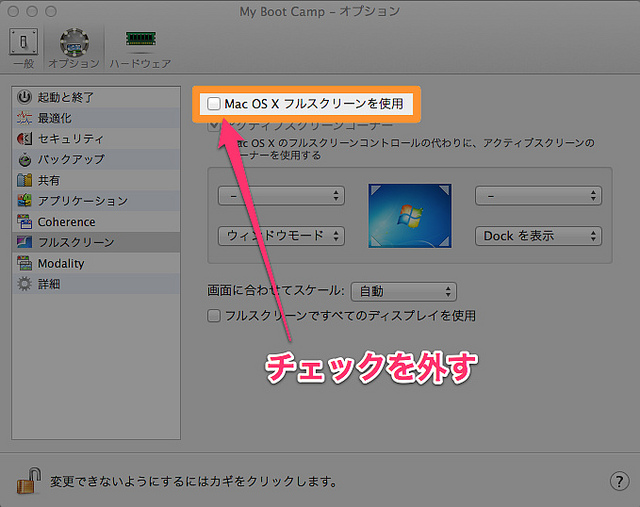Open the 画面に合わせてスケール 自動 dropdown
640x507 pixels.
click(404, 291)
